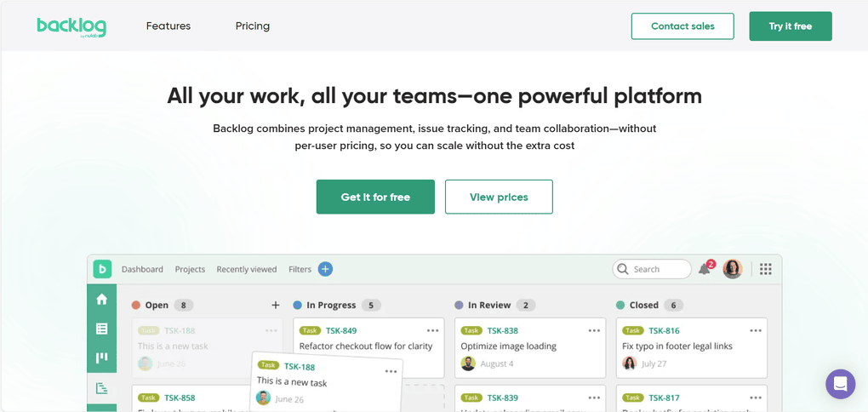Go to the Pricing page
868x412 pixels.
click(x=253, y=26)
